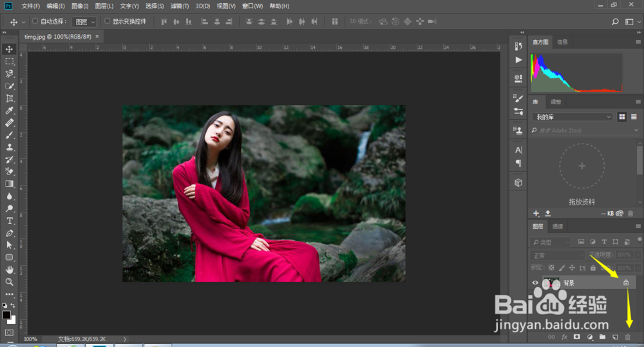Open the 类型 layer filter dropdown

[x=551, y=242]
